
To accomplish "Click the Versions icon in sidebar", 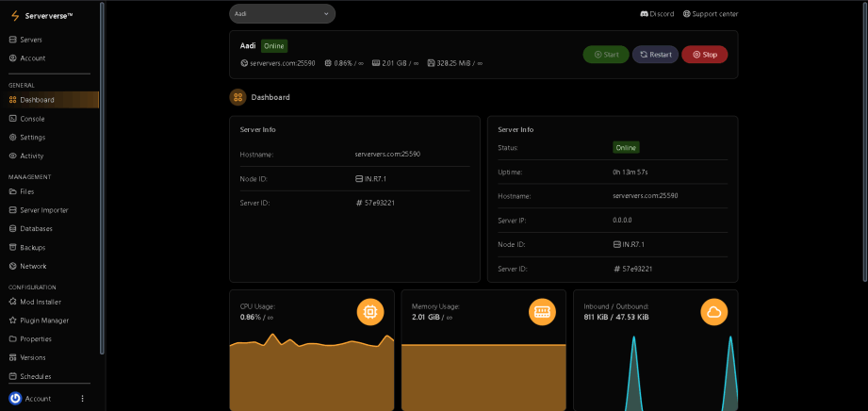I will [13, 357].
